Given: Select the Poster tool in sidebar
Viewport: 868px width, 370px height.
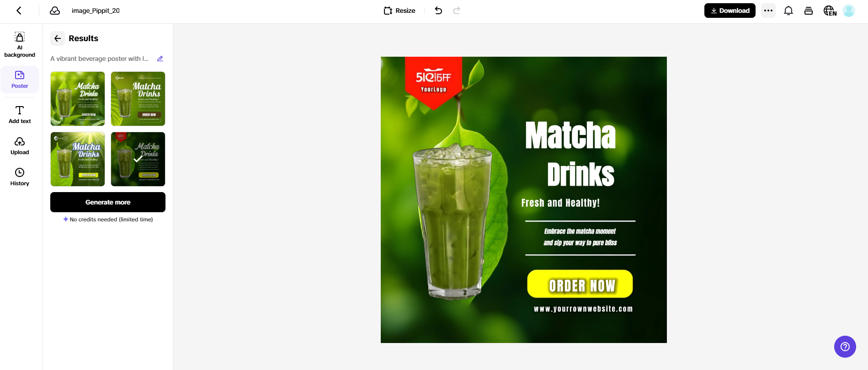Looking at the screenshot, I should click(x=20, y=80).
